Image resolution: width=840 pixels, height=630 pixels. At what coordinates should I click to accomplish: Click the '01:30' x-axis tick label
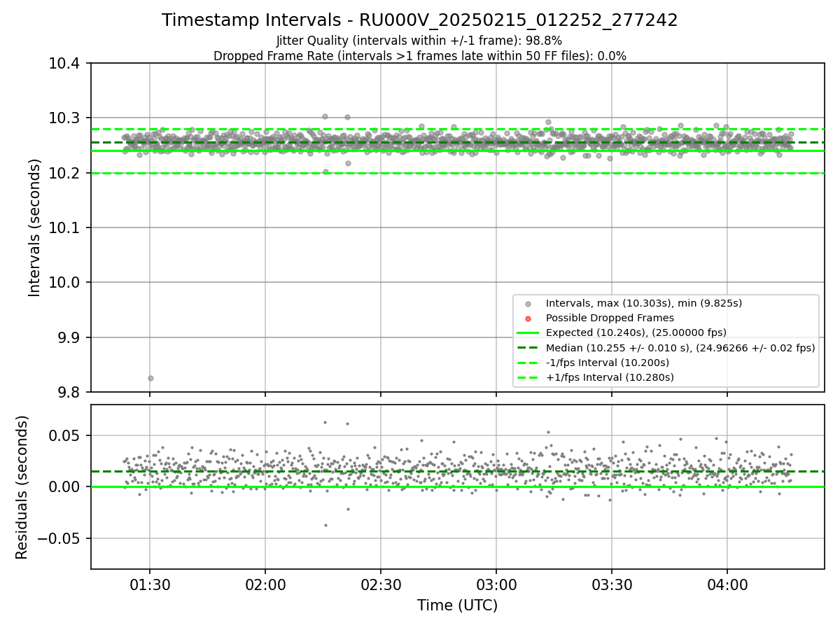tap(150, 584)
